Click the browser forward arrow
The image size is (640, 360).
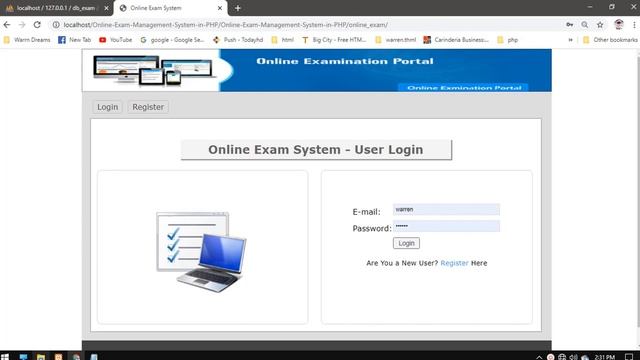click(22, 25)
